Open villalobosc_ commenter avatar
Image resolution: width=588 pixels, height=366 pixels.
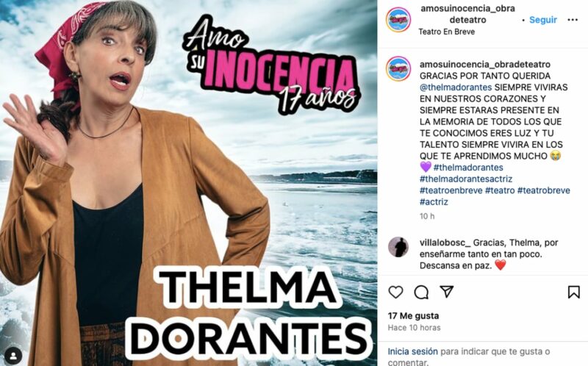pos(398,247)
